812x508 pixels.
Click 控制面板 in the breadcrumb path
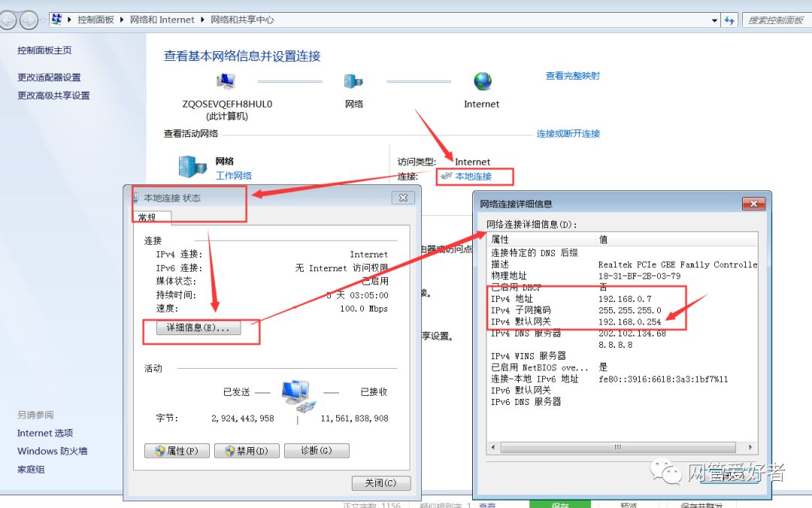click(95, 20)
